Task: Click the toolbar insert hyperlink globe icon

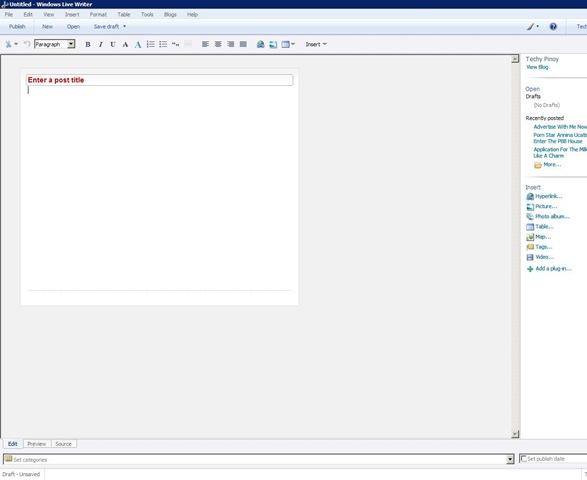Action: pos(261,44)
